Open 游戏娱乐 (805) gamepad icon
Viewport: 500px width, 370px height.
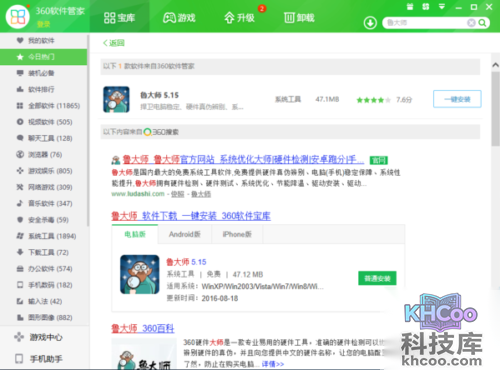[20, 171]
